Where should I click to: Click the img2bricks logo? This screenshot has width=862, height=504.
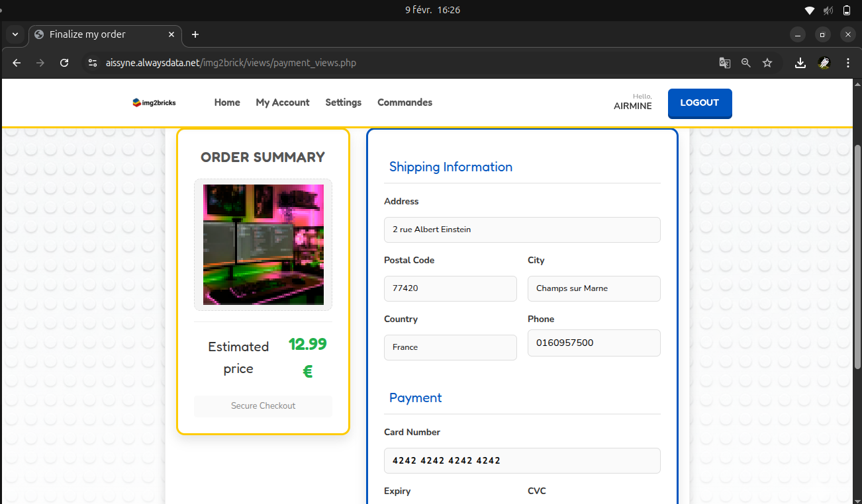click(x=154, y=103)
